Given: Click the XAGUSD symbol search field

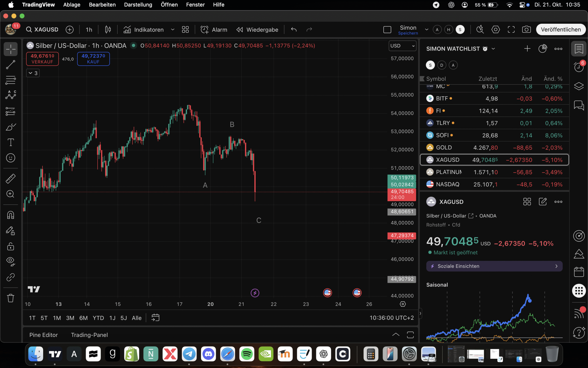Looking at the screenshot, I should [43, 30].
